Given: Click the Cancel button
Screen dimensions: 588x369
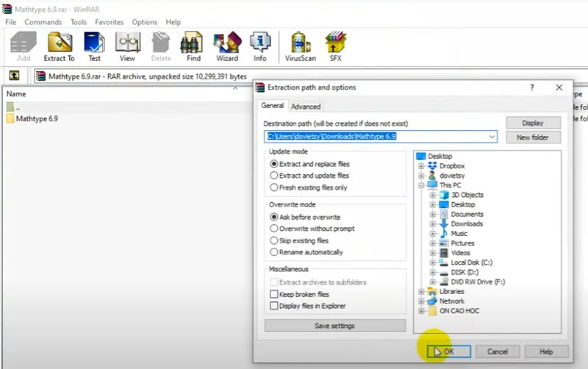Looking at the screenshot, I should tap(498, 352).
